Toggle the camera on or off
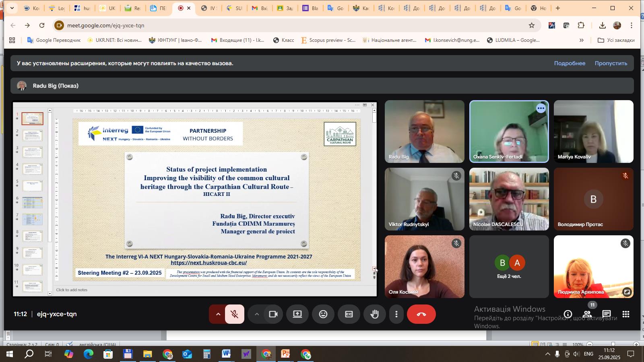 click(273, 315)
